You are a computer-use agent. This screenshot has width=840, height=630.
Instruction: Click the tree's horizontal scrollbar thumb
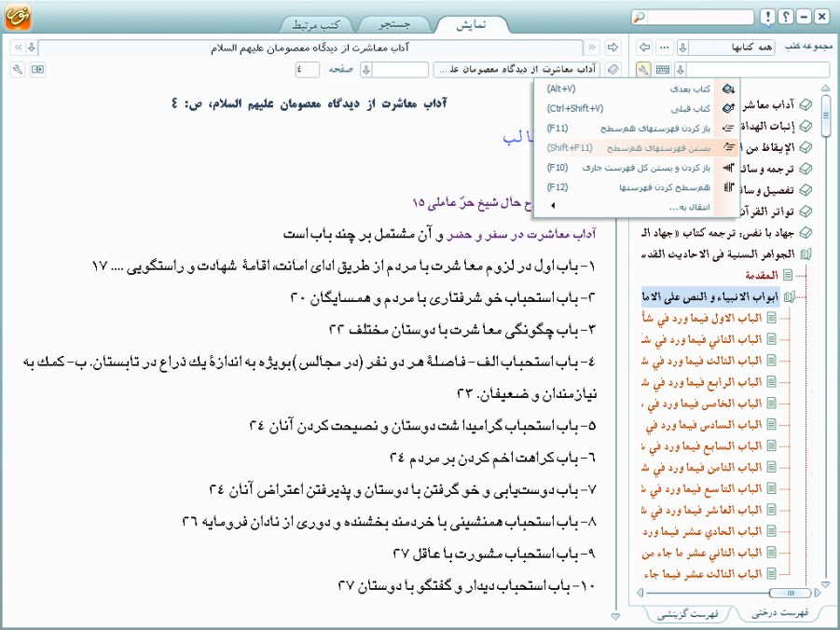coord(791,593)
